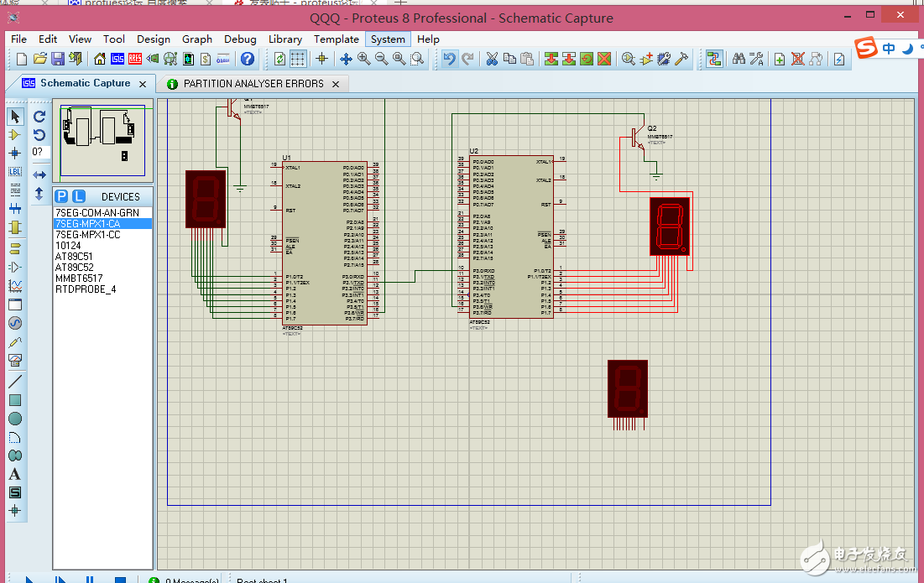Rotate the tagged block with the green rotate icon
The image size is (924, 583).
[587, 59]
